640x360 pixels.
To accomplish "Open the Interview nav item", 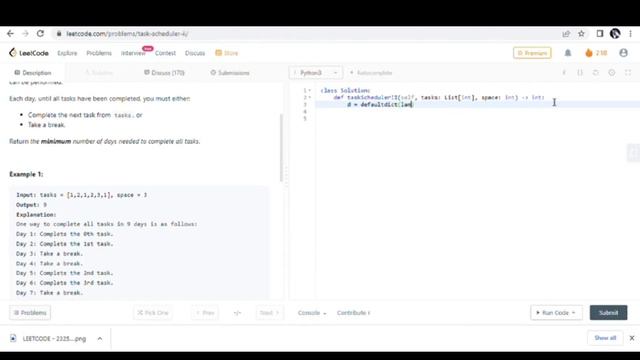I will pyautogui.click(x=133, y=53).
